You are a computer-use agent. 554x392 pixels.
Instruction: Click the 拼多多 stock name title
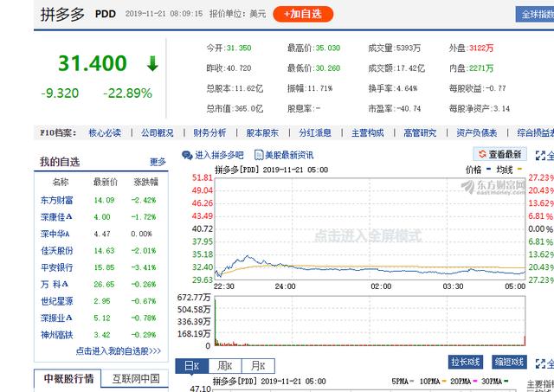[62, 15]
